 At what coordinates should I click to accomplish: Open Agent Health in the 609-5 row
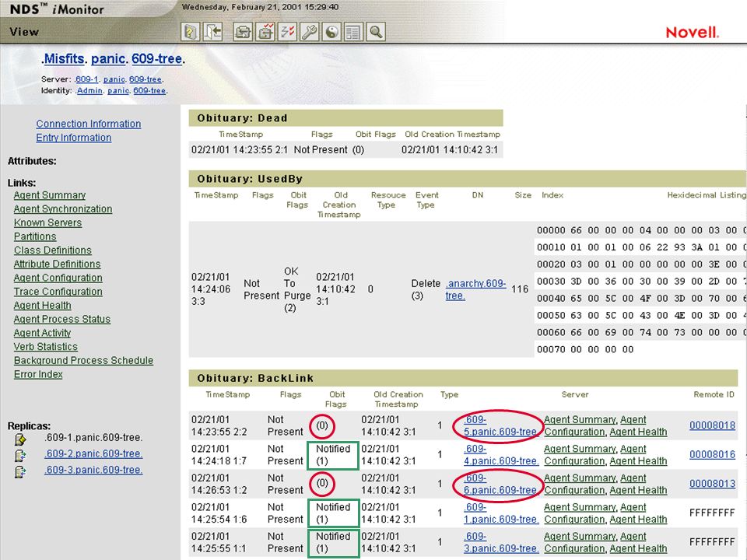(x=638, y=432)
